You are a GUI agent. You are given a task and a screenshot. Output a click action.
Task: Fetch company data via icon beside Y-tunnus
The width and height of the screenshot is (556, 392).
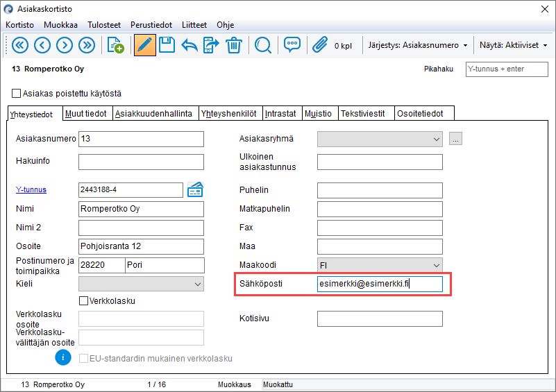point(195,189)
